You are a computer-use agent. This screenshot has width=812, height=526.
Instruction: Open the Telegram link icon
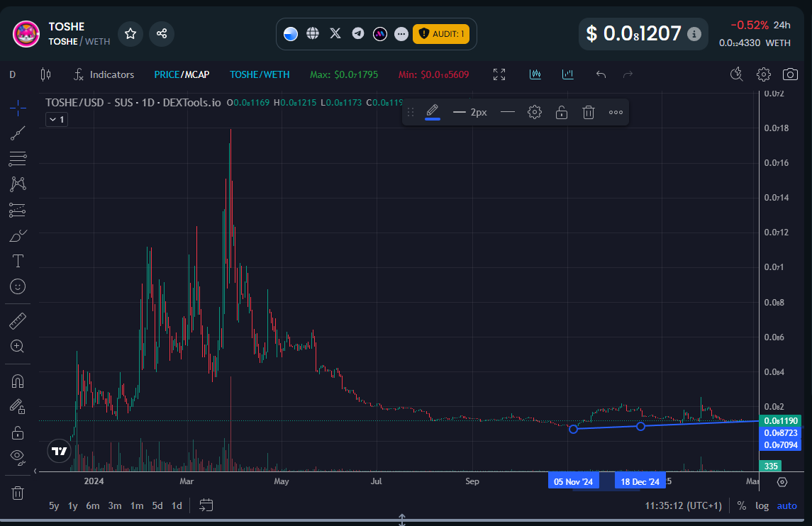point(358,33)
